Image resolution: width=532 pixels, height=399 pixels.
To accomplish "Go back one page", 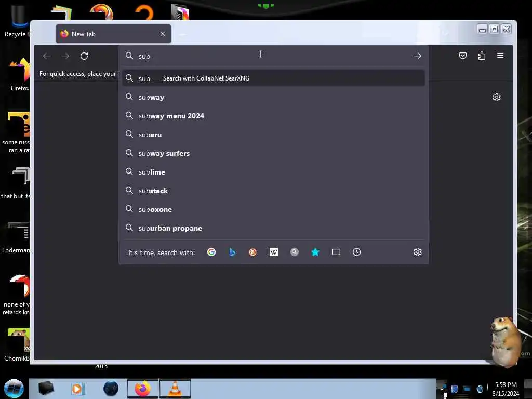I will (47, 56).
